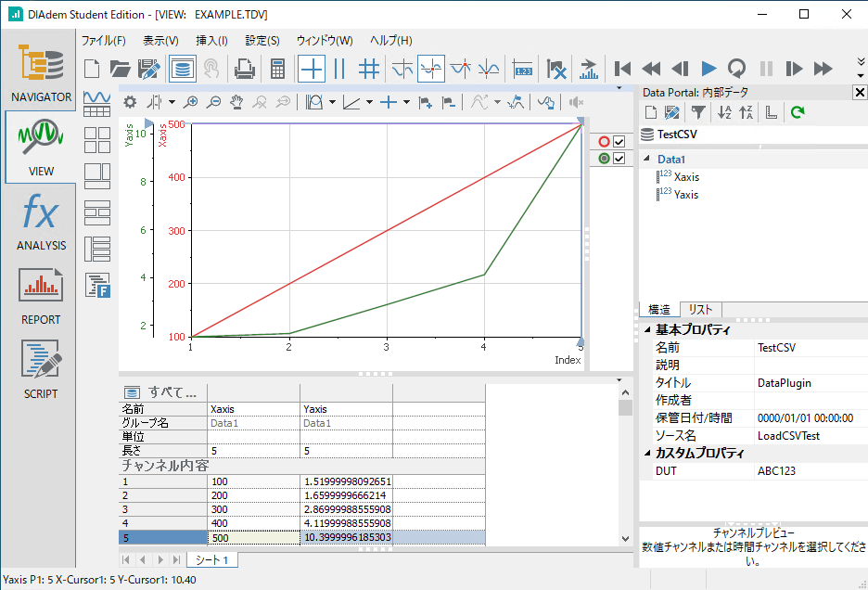
Task: Collapse the 基本プロパティ section
Action: click(647, 329)
